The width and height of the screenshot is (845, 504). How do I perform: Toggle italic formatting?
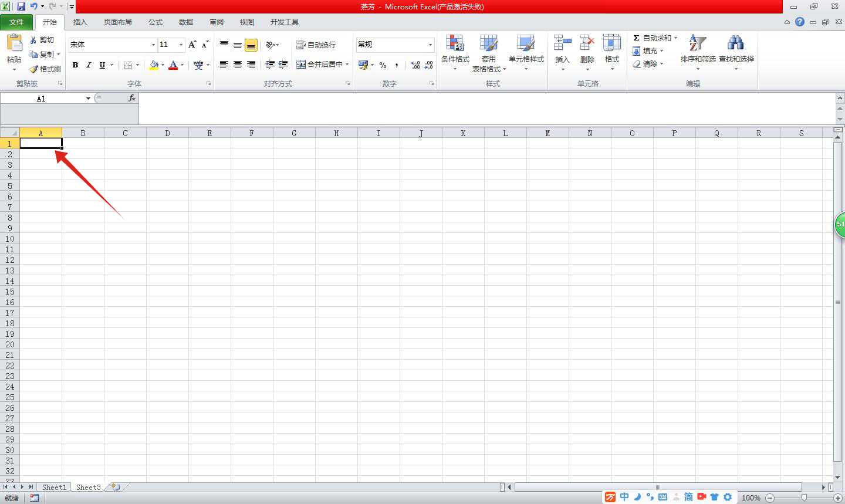[x=89, y=65]
